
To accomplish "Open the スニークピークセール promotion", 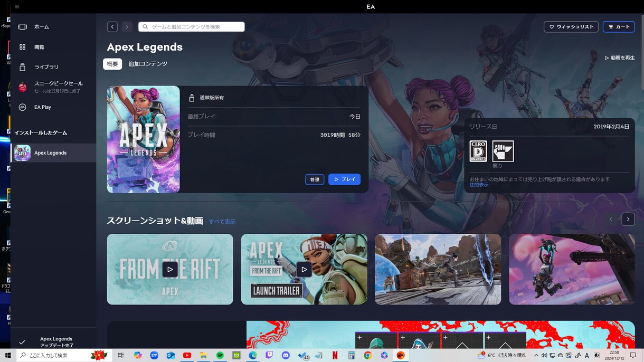I will [x=53, y=87].
